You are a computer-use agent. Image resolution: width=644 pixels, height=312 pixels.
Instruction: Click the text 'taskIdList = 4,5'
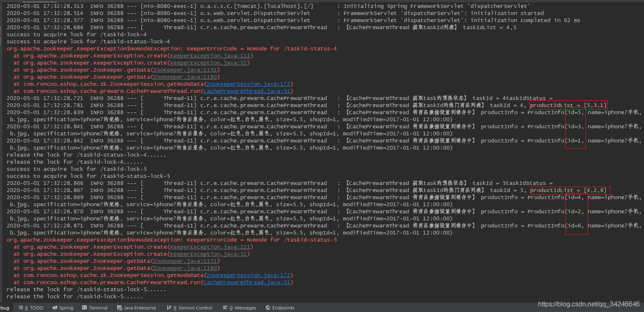pos(490,27)
